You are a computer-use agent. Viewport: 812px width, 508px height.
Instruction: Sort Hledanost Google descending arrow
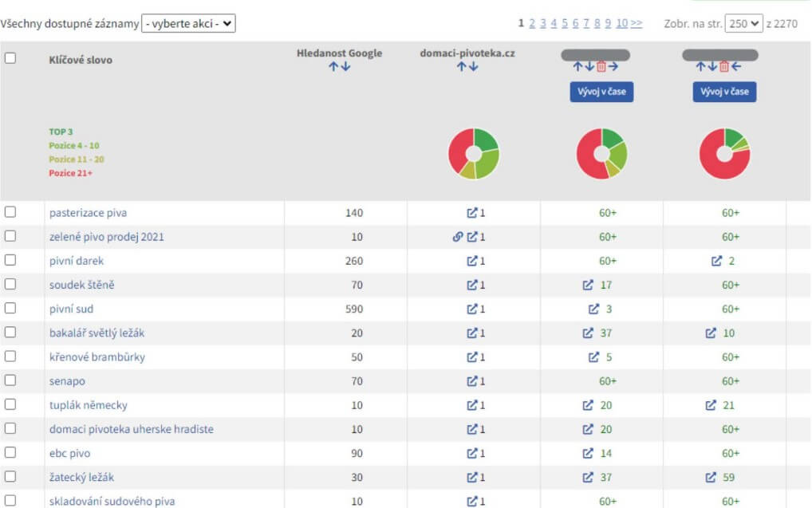tap(346, 67)
